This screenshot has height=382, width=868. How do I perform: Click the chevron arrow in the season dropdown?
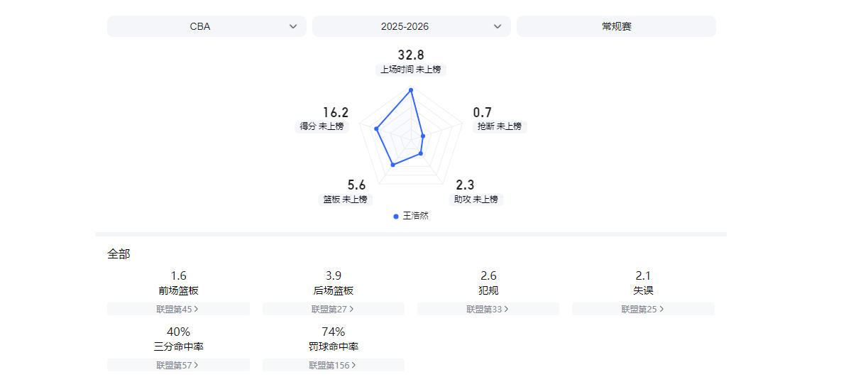498,26
